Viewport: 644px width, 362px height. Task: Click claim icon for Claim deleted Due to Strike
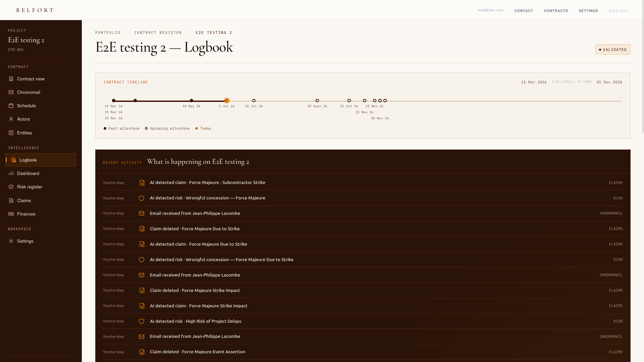point(142,229)
